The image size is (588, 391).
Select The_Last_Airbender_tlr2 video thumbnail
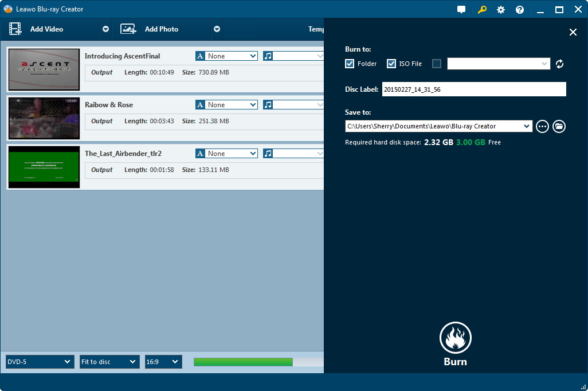click(44, 167)
